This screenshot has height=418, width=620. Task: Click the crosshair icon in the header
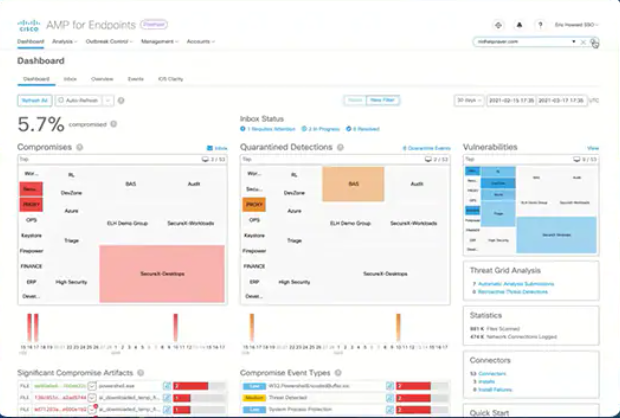point(498,25)
